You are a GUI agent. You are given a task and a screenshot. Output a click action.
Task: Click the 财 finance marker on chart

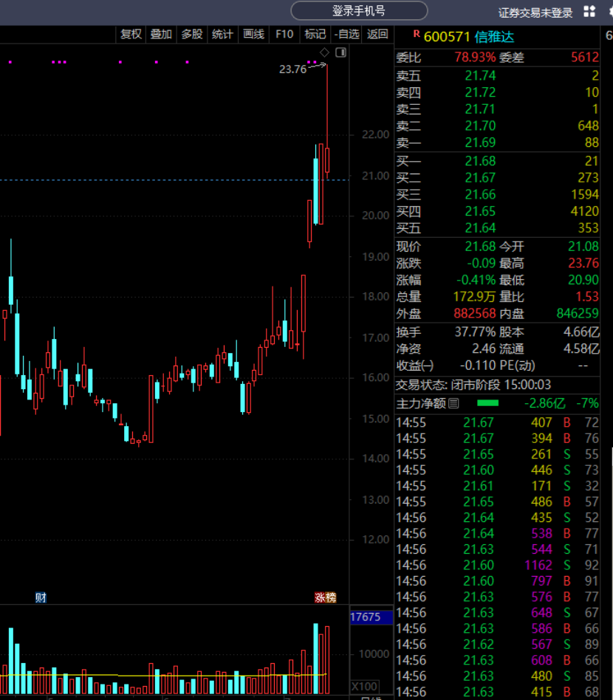tap(41, 597)
